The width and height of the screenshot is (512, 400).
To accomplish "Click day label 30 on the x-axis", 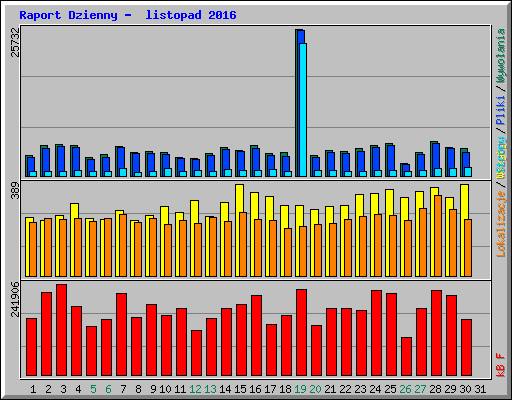I will [x=465, y=389].
